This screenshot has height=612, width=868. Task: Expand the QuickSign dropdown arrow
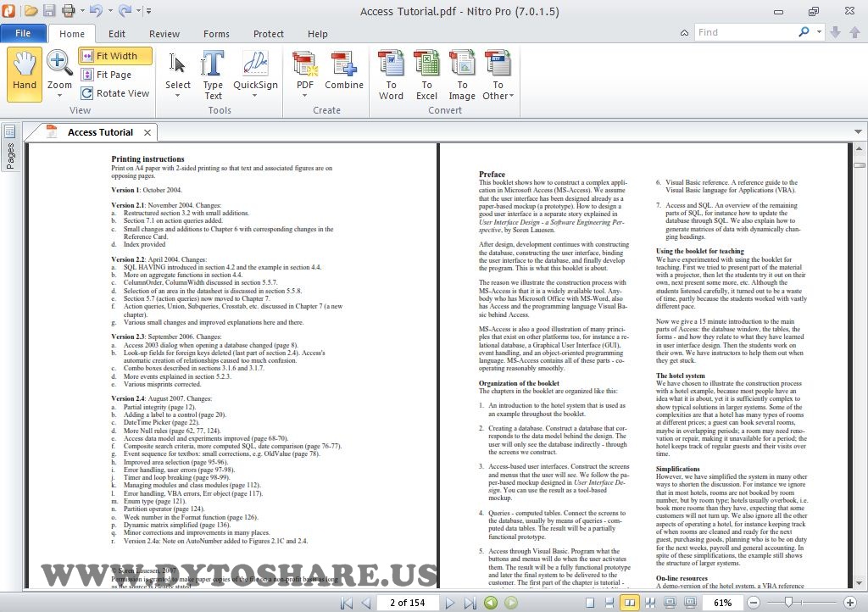[254, 97]
